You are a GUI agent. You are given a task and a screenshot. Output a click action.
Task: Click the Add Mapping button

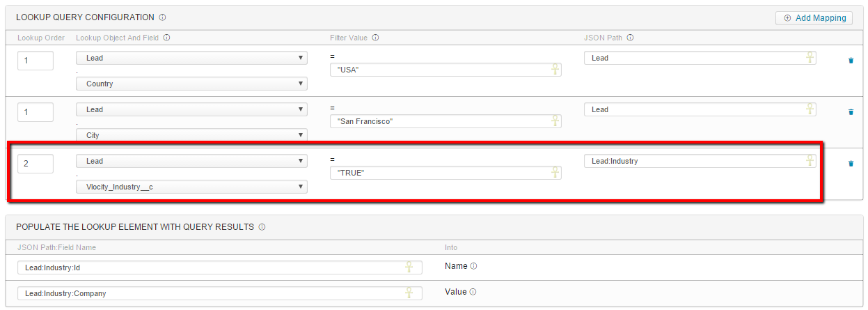click(814, 18)
